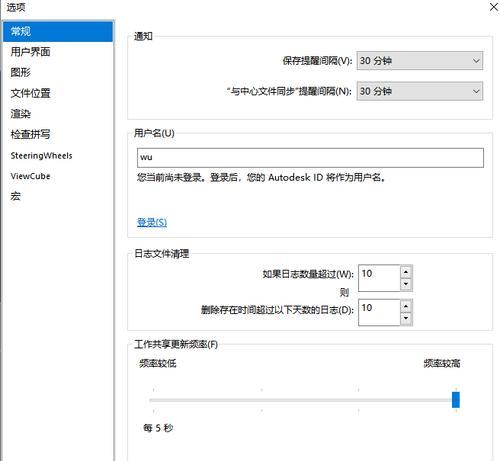The width and height of the screenshot is (500, 461).
Task: Decrease the 如果日志数量超过 value with down arrow
Action: coord(406,284)
